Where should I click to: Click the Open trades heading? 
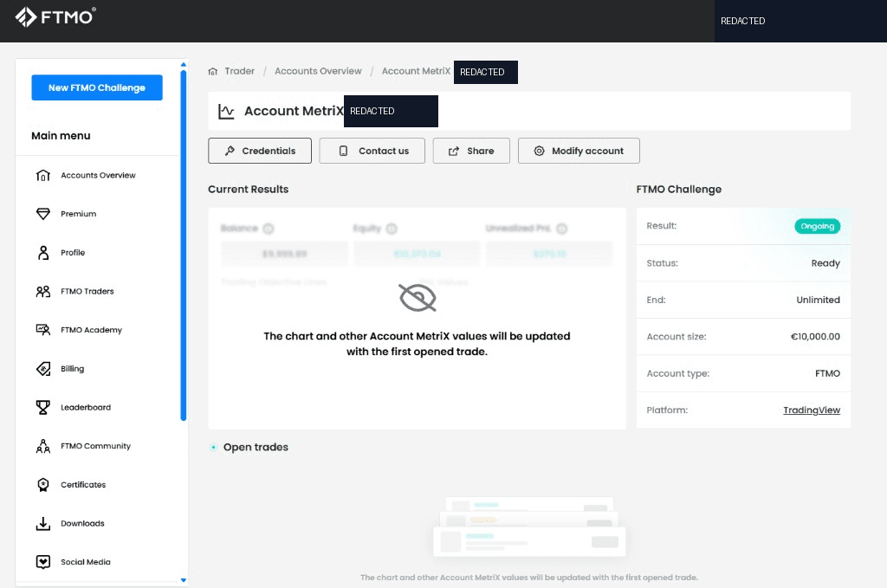(256, 447)
